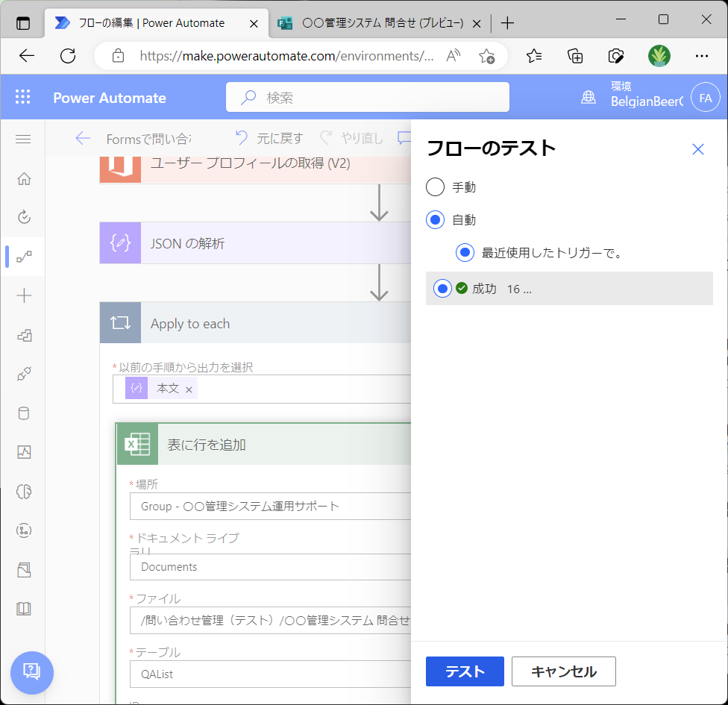This screenshot has height=705, width=728.
Task: Toggle the left navigation hamburger menu
Action: [x=23, y=139]
